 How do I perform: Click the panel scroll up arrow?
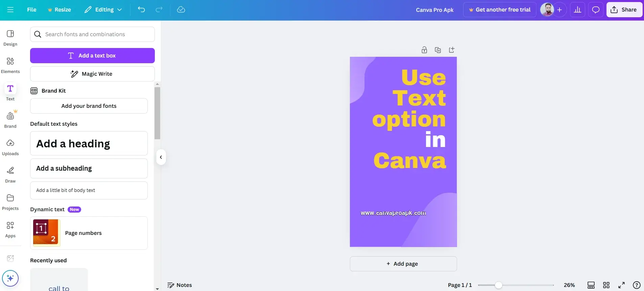coord(157,84)
